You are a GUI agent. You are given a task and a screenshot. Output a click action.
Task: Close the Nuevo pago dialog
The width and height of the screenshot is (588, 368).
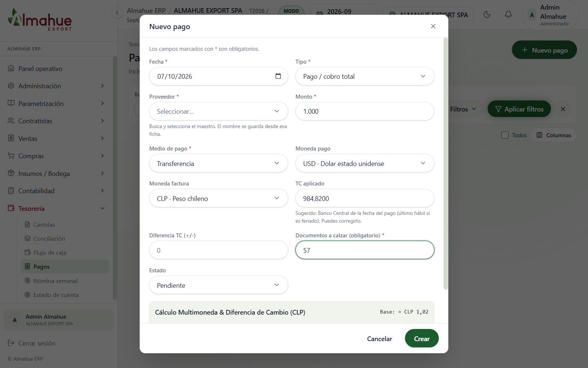(x=433, y=26)
